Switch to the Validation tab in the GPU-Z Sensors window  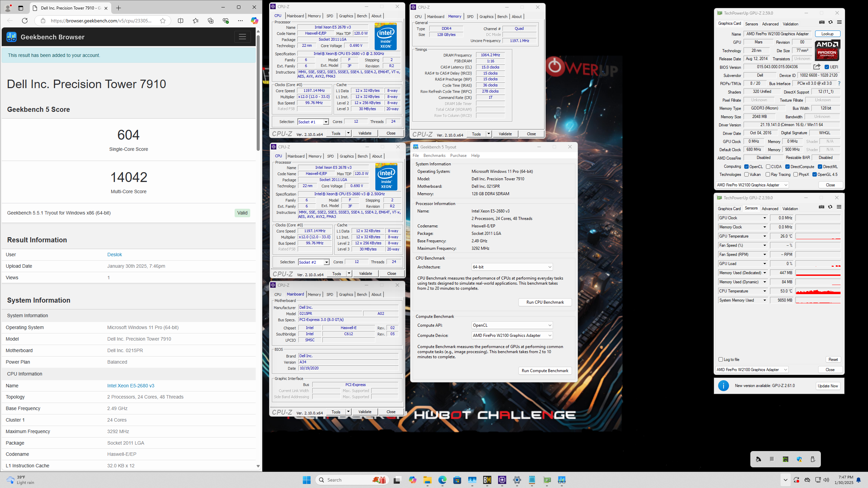pyautogui.click(x=790, y=209)
